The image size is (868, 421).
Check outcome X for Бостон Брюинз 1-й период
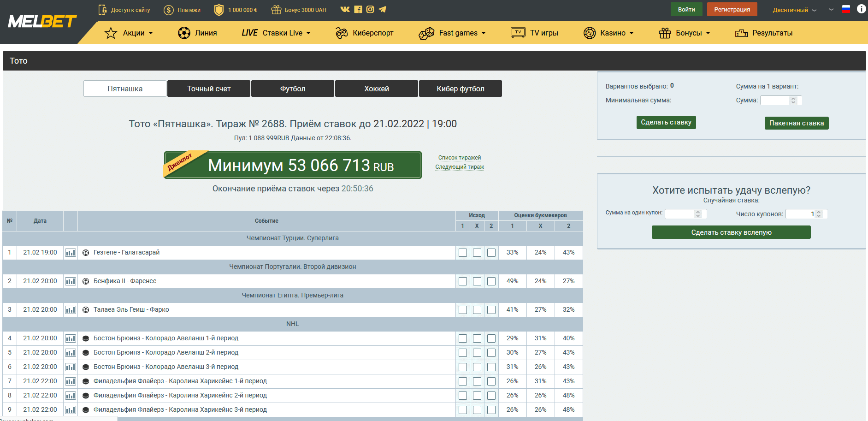[477, 338]
